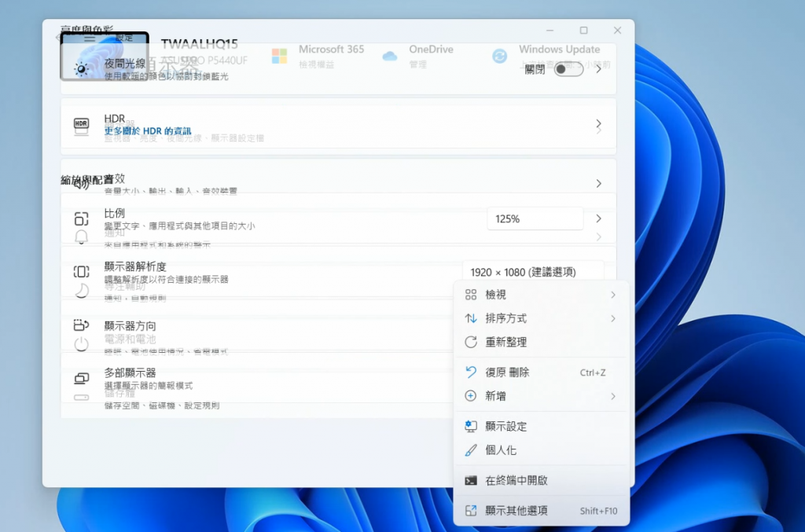Click the faded Microsoft 365 logo icon
This screenshot has height=532, width=805.
tap(279, 56)
